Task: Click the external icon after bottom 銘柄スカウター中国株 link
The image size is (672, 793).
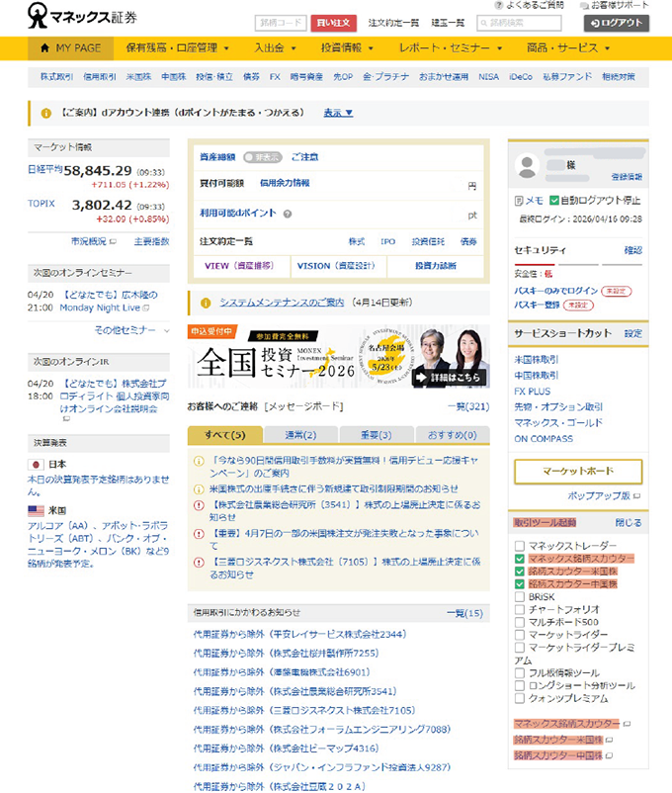Action: tap(610, 755)
